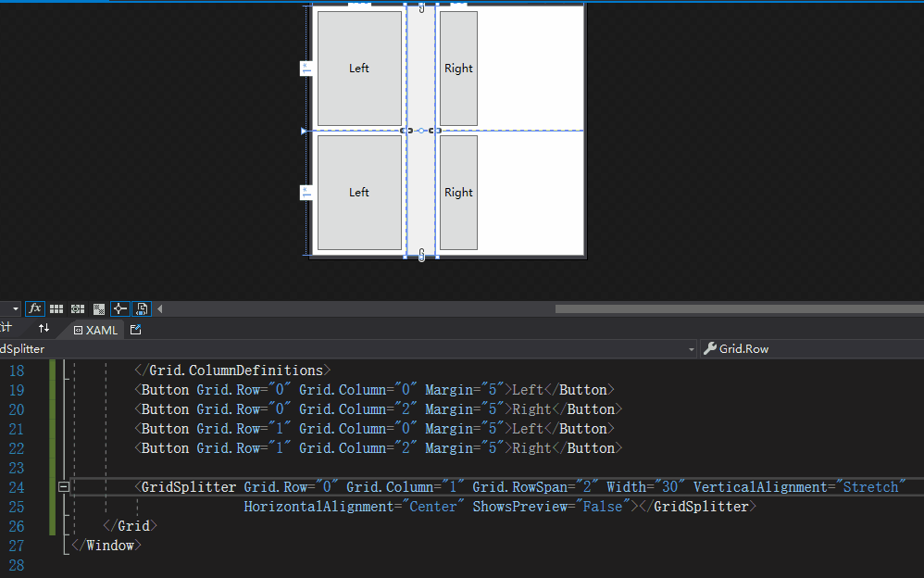Screen dimensions: 924x578
Task: Click the designer horizontal scrollbar thumb
Action: pos(740,309)
